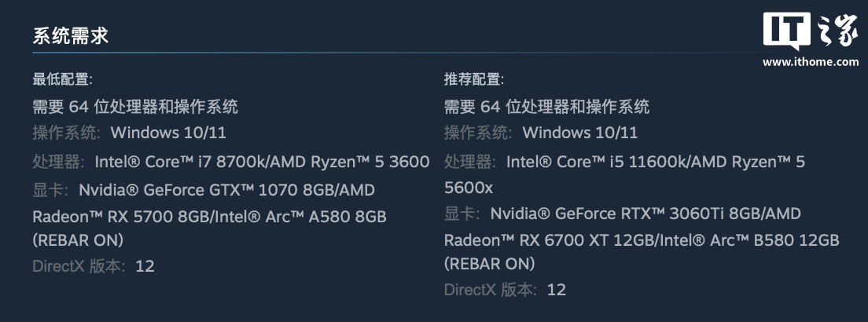Click Windows 10/11 in the minimum column
The width and height of the screenshot is (868, 322).
pyautogui.click(x=168, y=133)
